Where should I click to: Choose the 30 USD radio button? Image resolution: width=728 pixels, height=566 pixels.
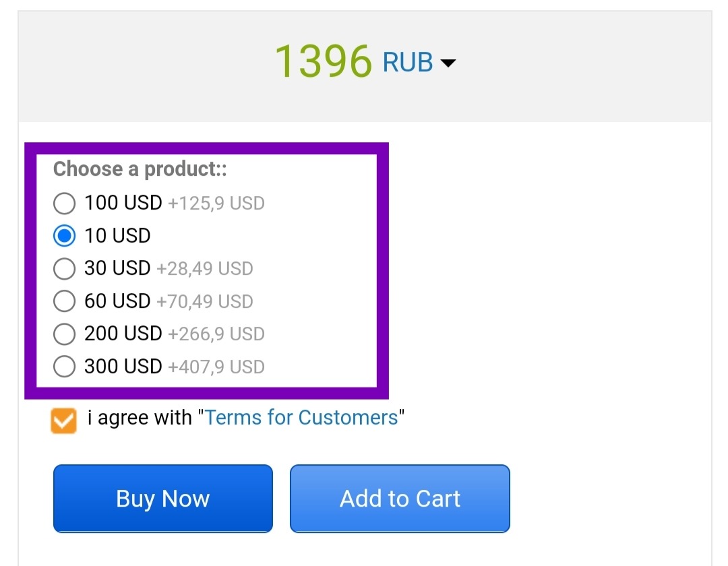pyautogui.click(x=64, y=269)
